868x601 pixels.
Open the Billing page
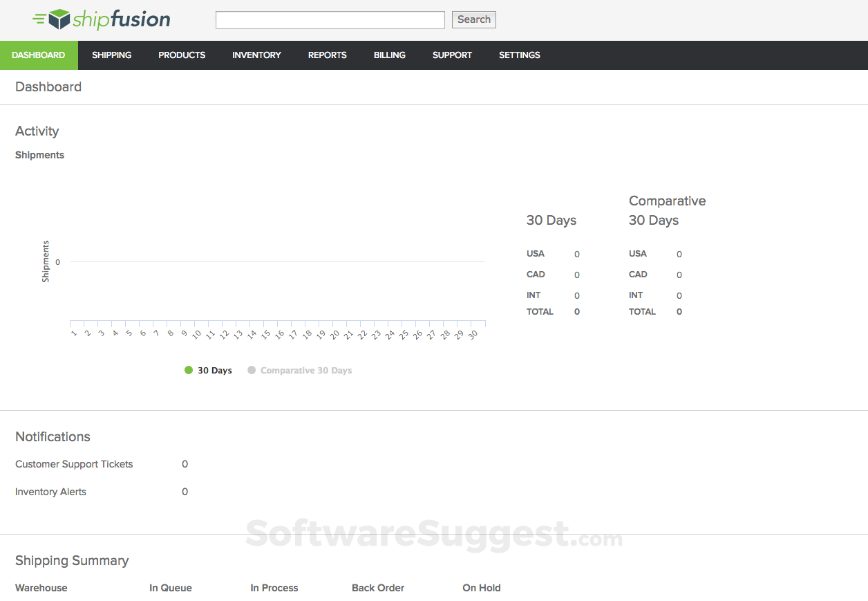point(389,55)
